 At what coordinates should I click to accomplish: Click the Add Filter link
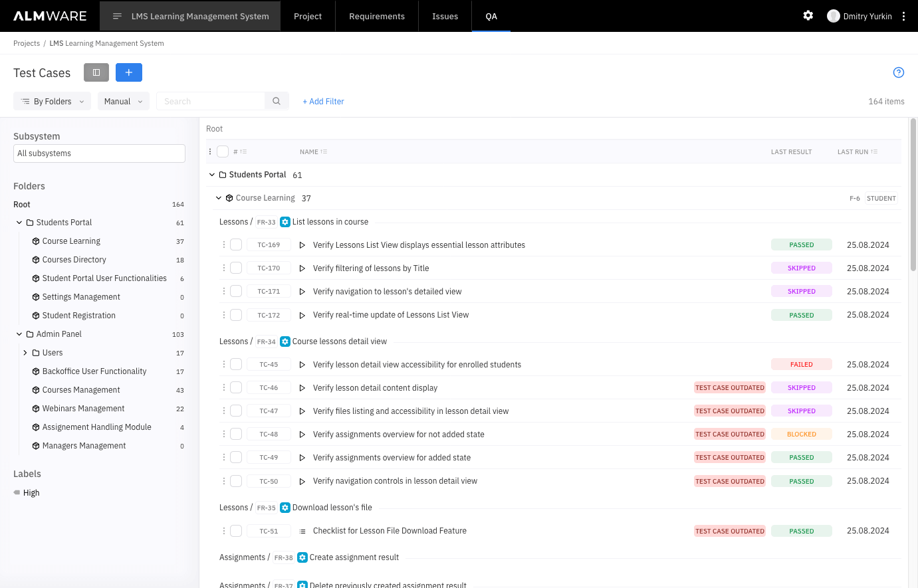click(x=323, y=102)
